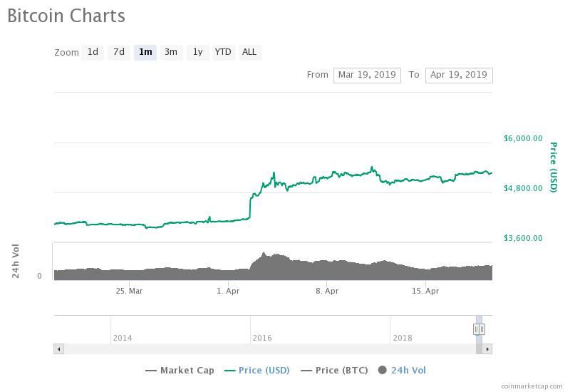Click the To date field
The height and width of the screenshot is (392, 570).
point(459,75)
